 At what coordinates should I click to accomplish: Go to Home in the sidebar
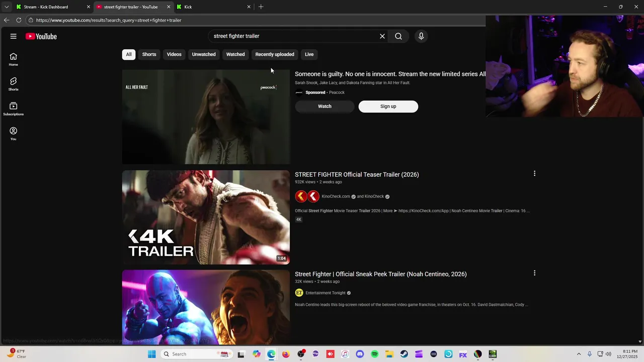coord(13,59)
